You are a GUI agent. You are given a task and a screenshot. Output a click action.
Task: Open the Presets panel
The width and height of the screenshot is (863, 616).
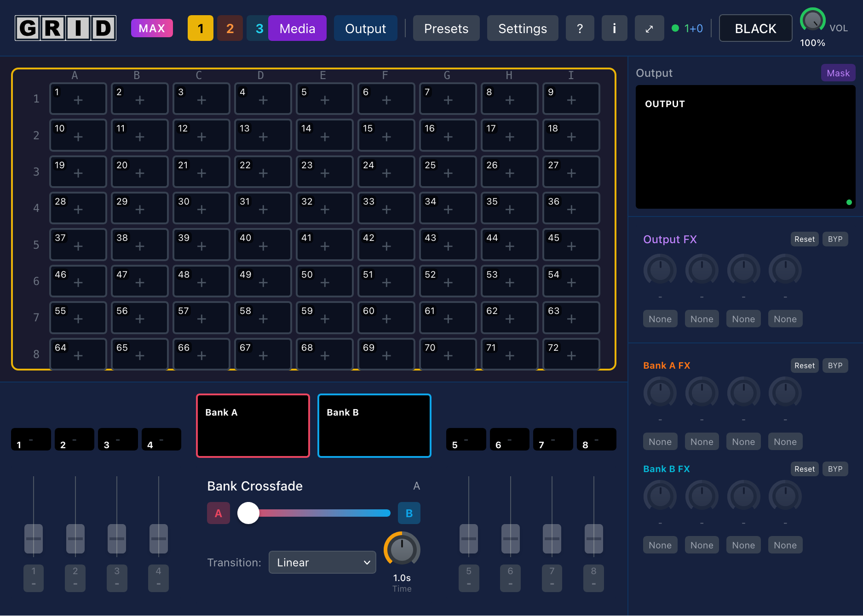(x=446, y=28)
